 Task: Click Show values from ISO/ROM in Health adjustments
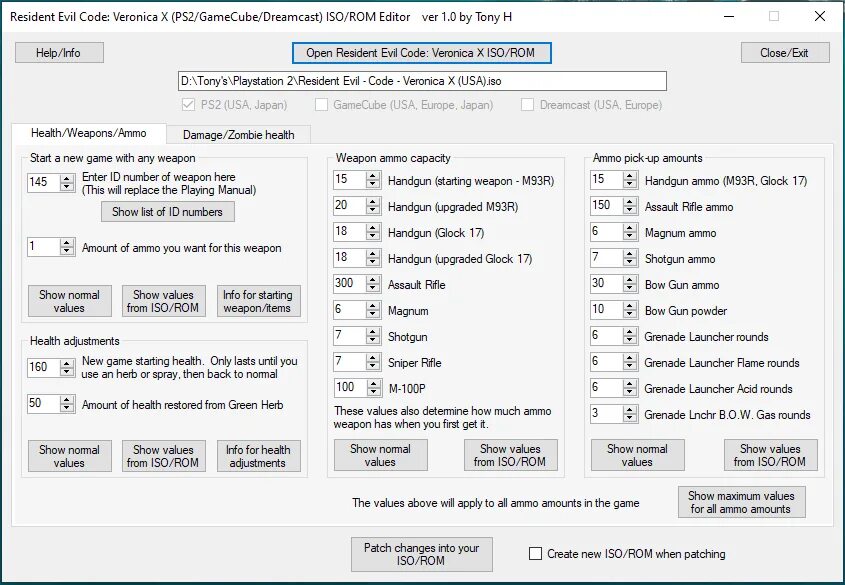coord(163,456)
